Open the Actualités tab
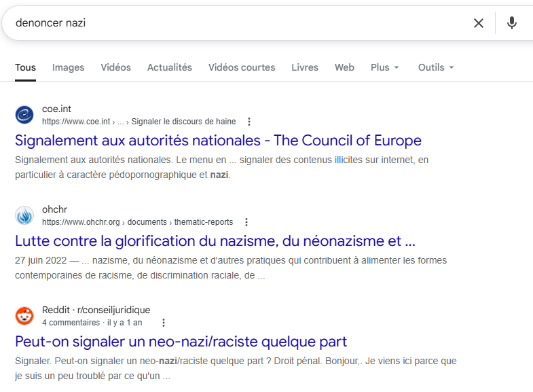533x392 pixels. pyautogui.click(x=169, y=67)
